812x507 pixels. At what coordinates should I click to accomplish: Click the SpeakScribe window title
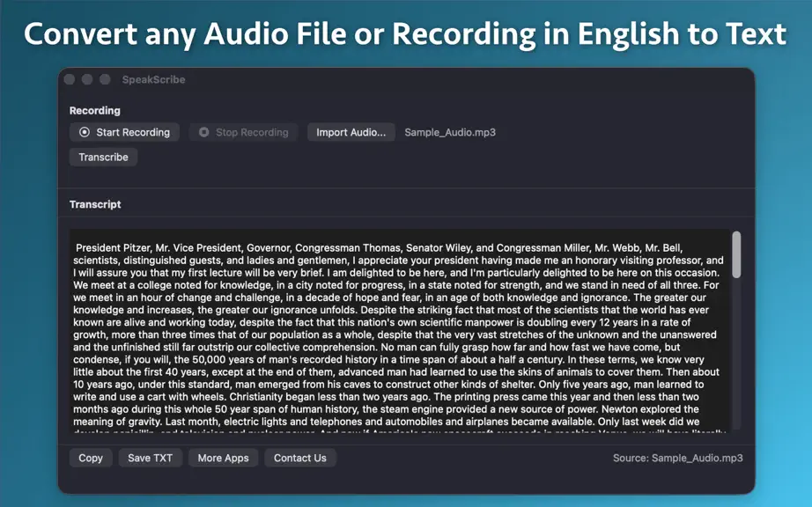click(x=153, y=80)
